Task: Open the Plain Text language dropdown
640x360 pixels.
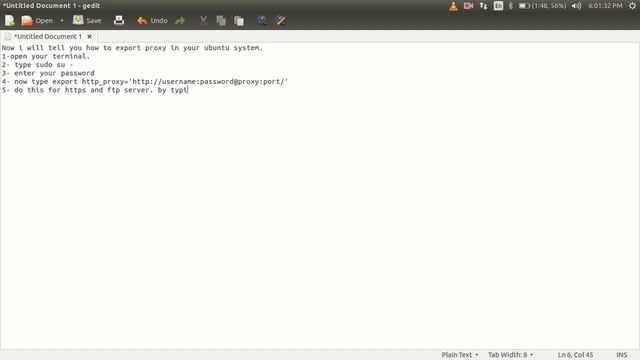Action: 460,355
